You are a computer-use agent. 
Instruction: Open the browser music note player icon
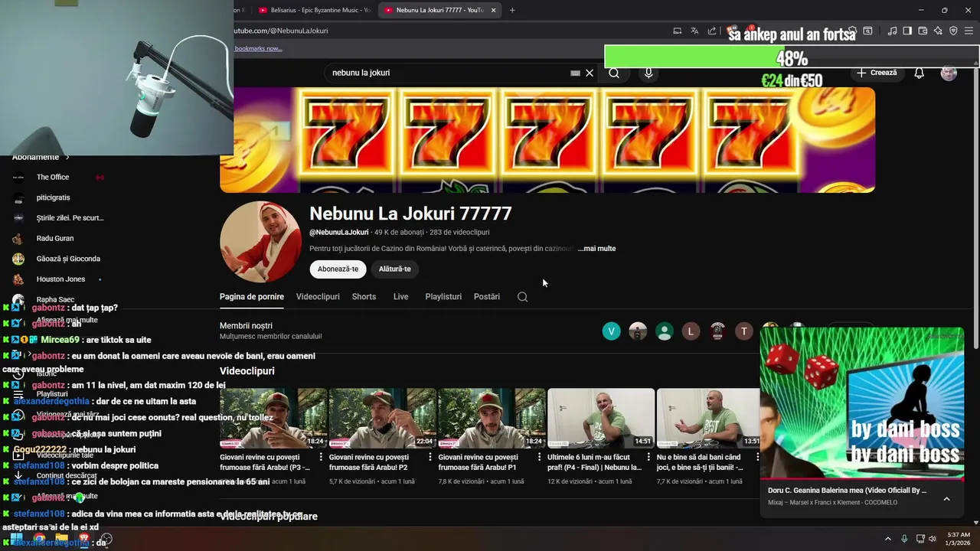click(x=892, y=31)
